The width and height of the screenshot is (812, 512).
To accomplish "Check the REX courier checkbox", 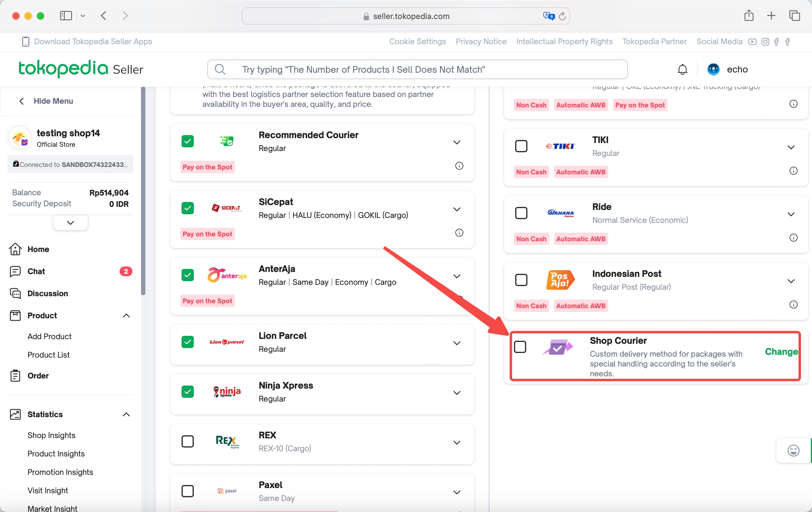I will coord(187,441).
